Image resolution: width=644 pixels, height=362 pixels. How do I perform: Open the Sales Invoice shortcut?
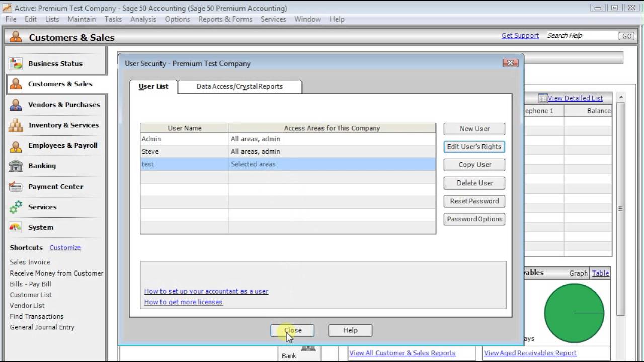point(30,262)
